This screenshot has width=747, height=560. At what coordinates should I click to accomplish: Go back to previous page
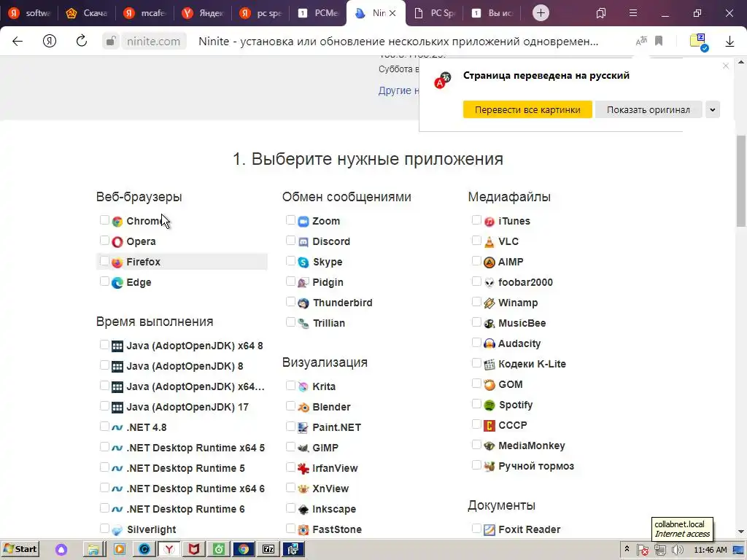point(18,42)
